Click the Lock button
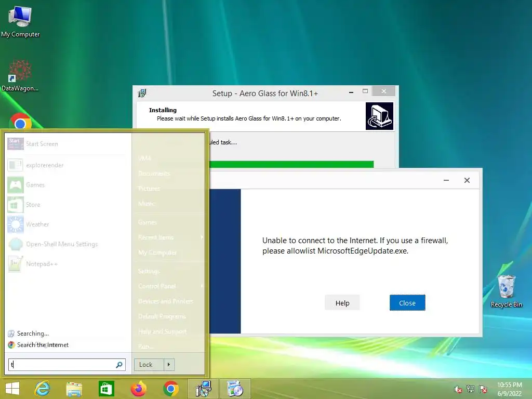This screenshot has height=399, width=532. 149,365
